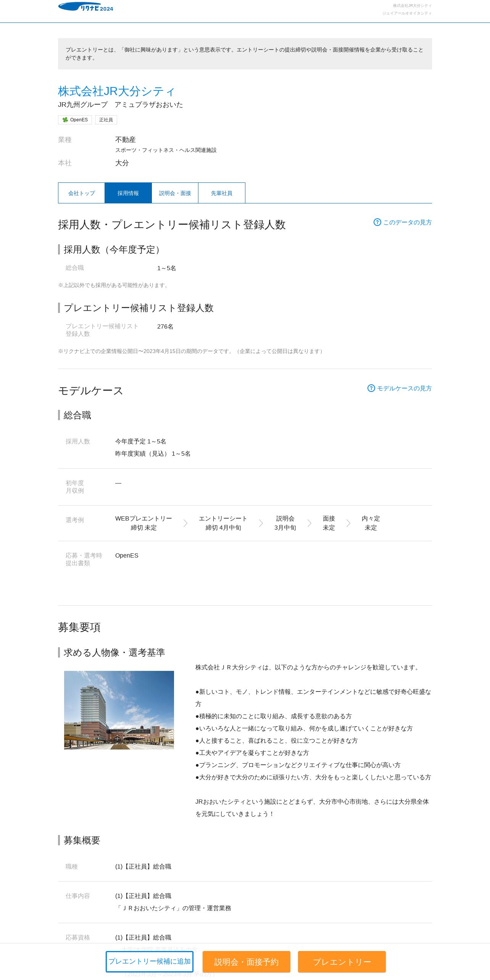This screenshot has height=980, width=490.
Task: Switch to the 説明会・面接 tab
Action: click(x=175, y=193)
